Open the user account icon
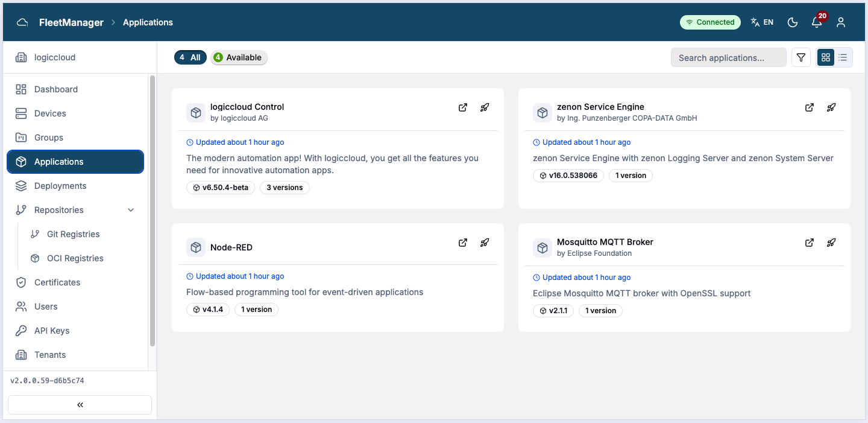This screenshot has height=423, width=868. 841,22
